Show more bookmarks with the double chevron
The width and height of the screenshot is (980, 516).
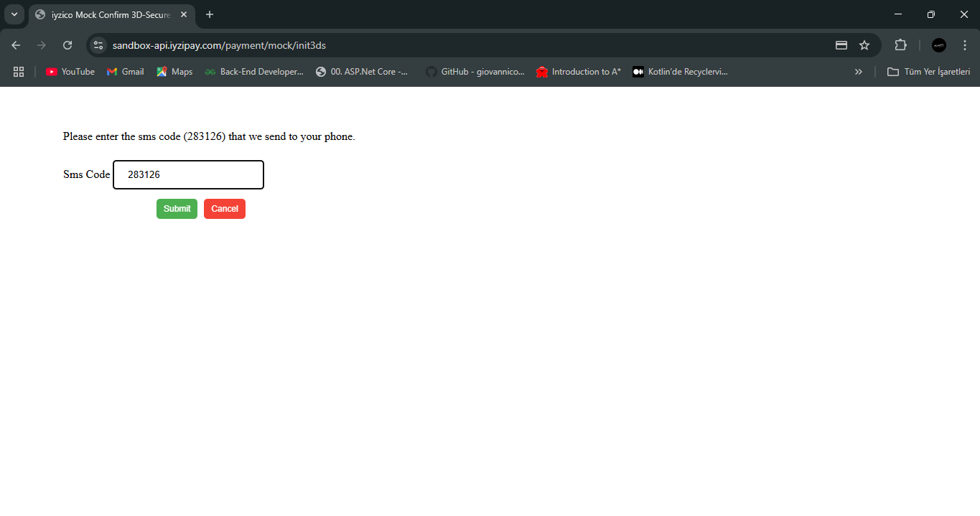click(858, 72)
